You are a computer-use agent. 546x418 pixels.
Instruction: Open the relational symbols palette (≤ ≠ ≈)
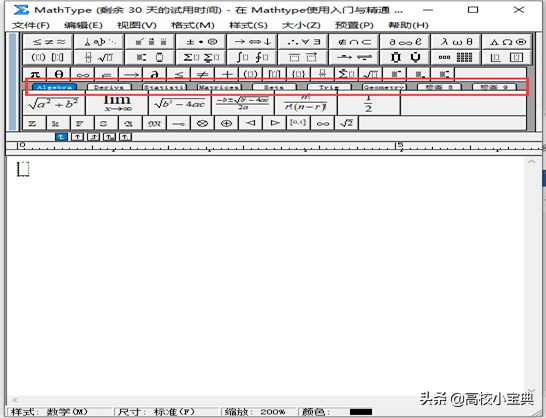click(x=48, y=42)
